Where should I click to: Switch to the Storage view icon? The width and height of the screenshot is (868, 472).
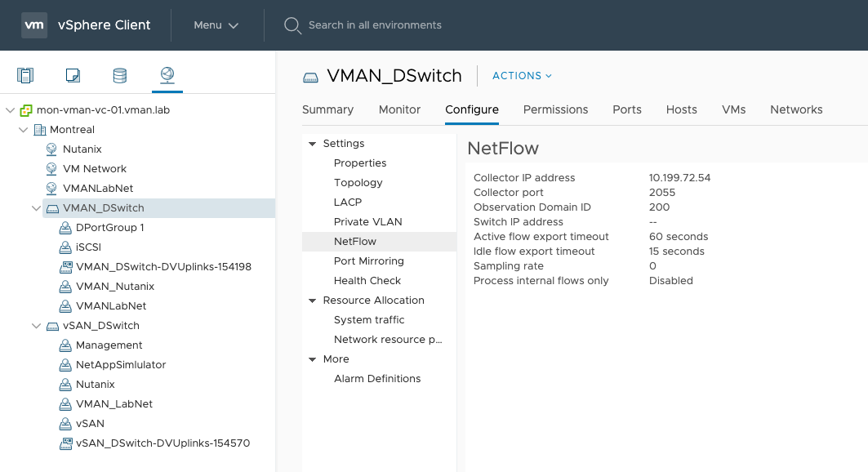pyautogui.click(x=120, y=76)
